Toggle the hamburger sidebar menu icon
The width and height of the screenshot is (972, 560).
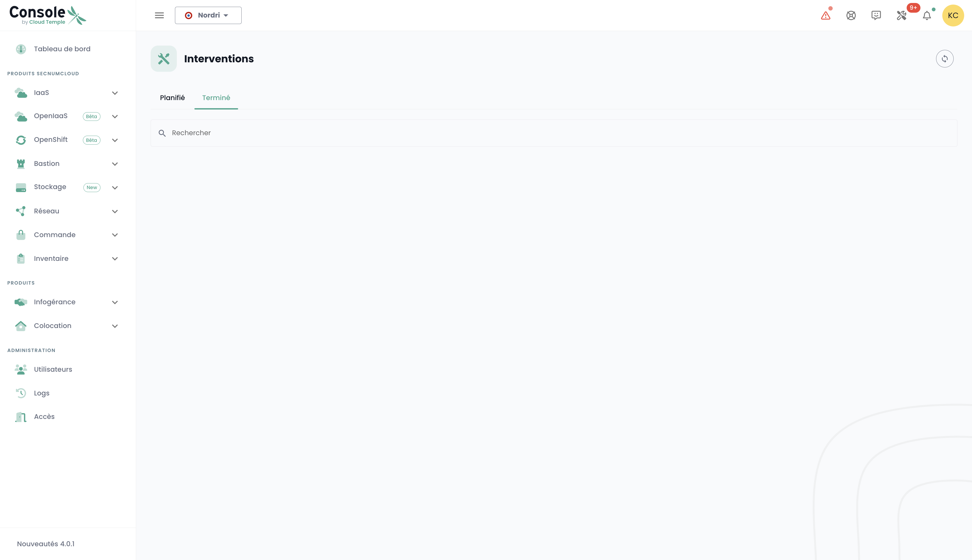[x=159, y=15]
